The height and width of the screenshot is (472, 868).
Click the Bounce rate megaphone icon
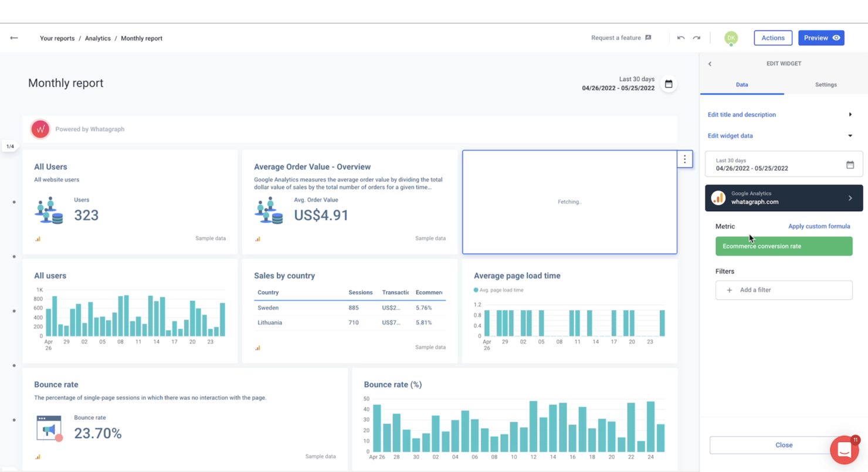[x=49, y=429]
